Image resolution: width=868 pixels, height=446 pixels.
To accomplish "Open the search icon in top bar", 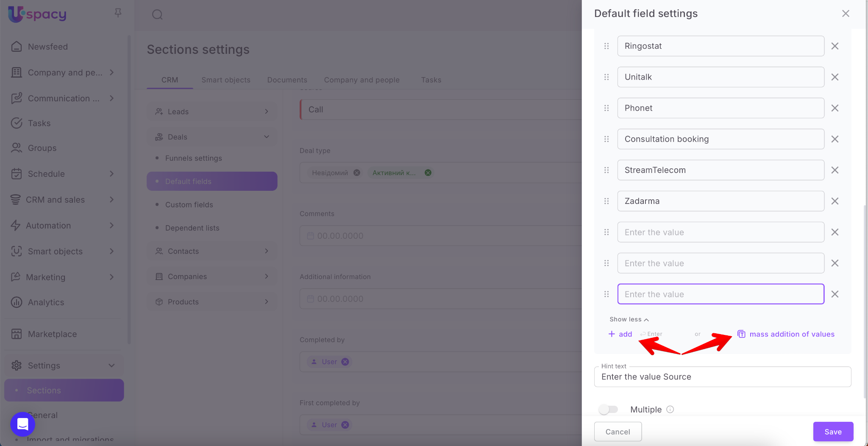I will [157, 15].
